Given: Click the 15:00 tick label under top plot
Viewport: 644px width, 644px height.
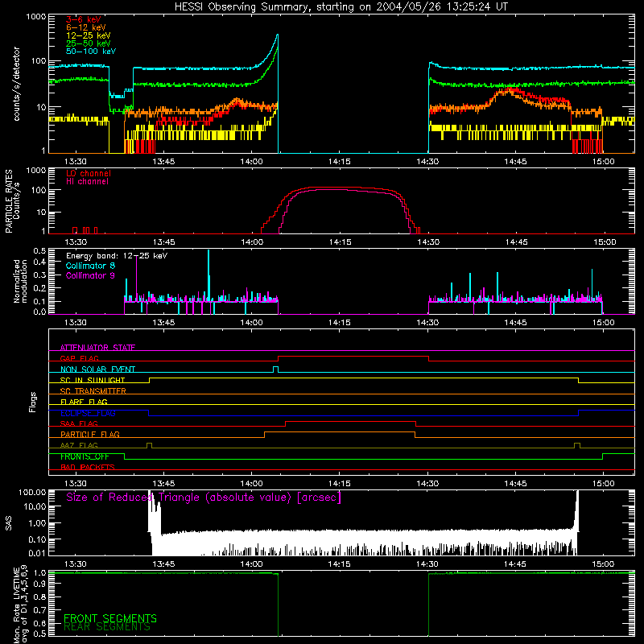Looking at the screenshot, I should click(x=603, y=162).
